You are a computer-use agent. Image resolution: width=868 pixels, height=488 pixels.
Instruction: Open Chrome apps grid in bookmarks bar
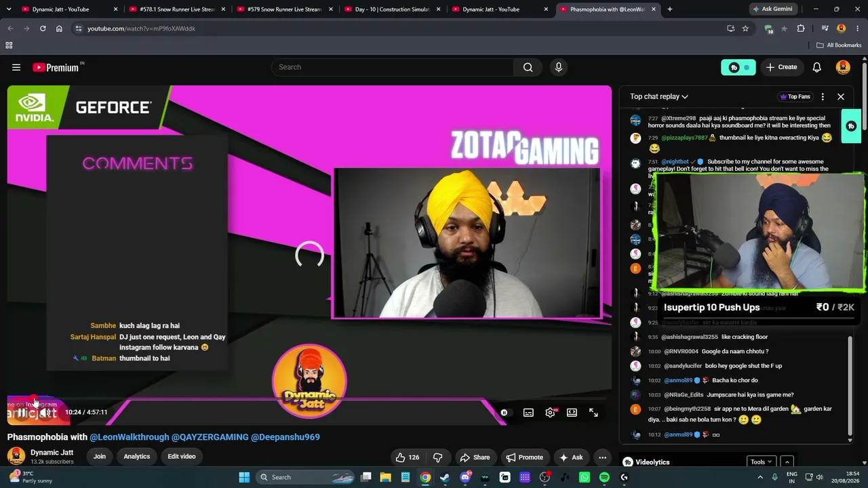point(9,45)
